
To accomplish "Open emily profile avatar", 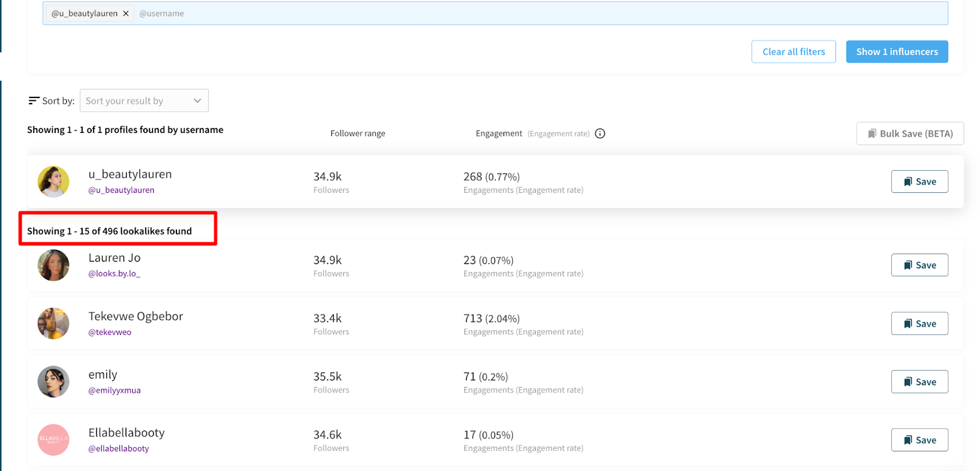I will [53, 382].
